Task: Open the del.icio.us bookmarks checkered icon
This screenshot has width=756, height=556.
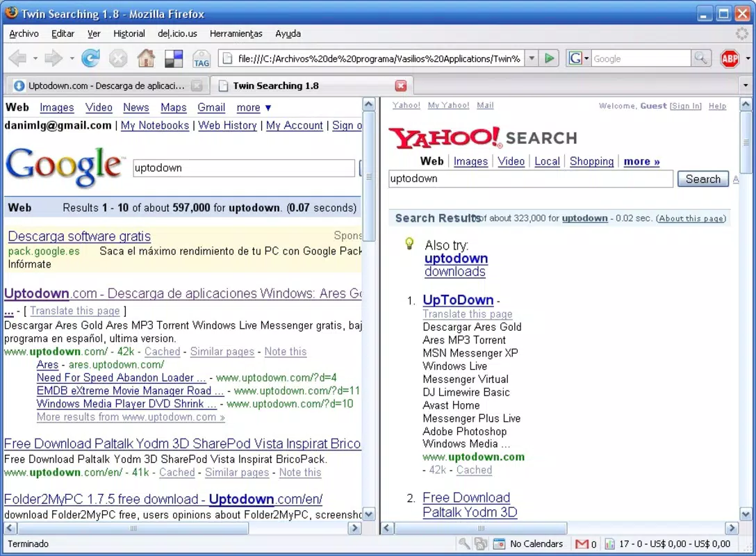Action: (x=174, y=59)
